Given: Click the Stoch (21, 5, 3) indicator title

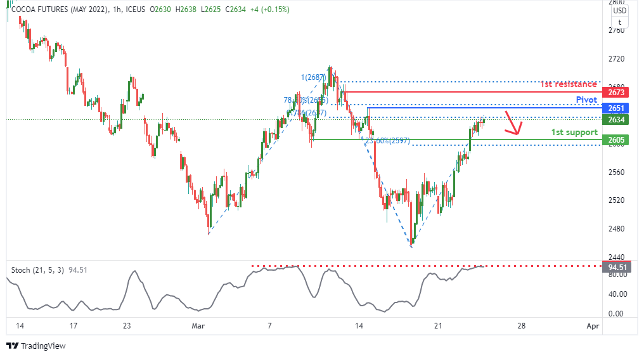Looking at the screenshot, I should [x=37, y=270].
